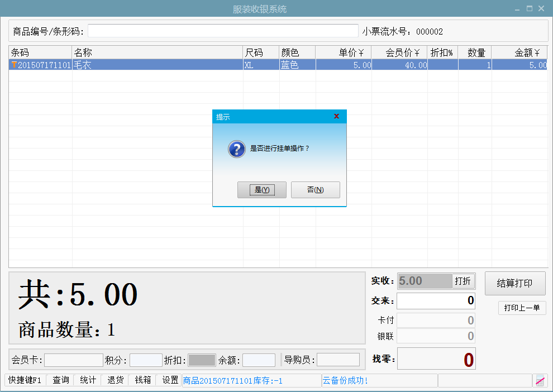Viewport: 553px width, 392px height.
Task: Open the 设置 menu item
Action: [170, 380]
